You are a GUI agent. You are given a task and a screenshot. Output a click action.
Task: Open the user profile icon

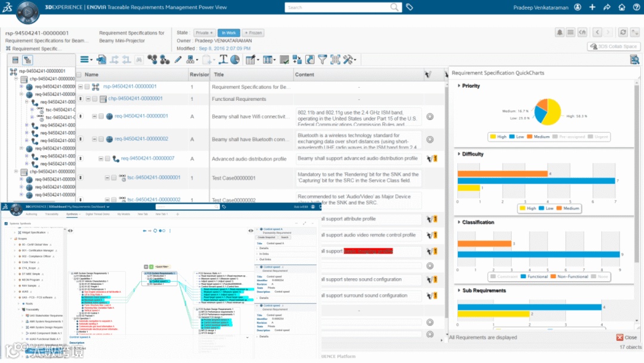[x=577, y=7]
